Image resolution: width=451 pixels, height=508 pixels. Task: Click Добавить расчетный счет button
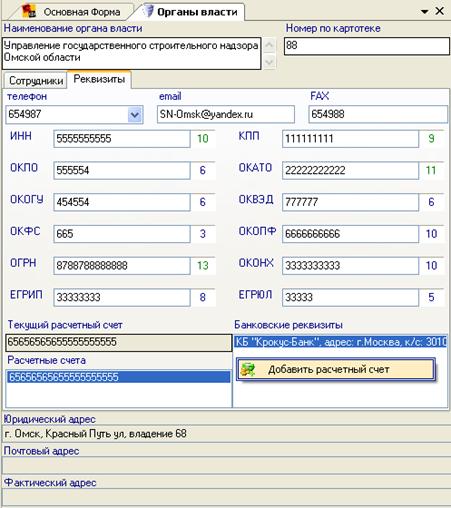tap(336, 369)
